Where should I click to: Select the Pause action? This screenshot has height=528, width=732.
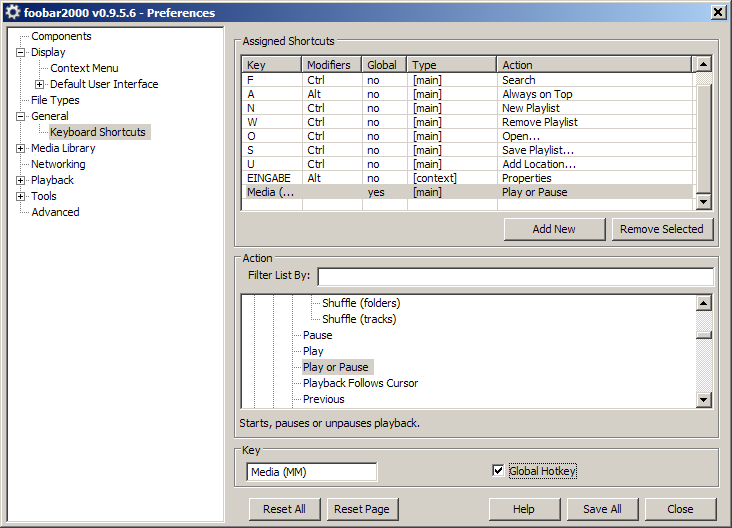(x=317, y=335)
